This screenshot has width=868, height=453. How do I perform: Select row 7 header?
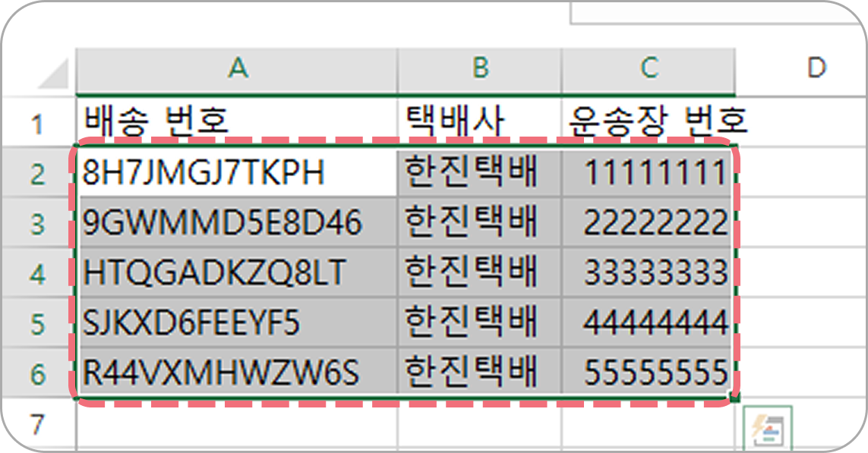click(x=39, y=423)
